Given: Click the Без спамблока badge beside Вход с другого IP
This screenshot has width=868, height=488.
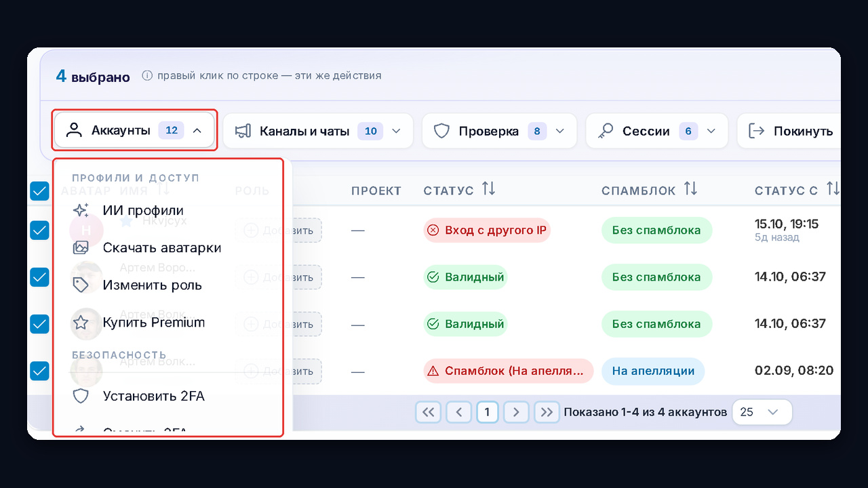Looking at the screenshot, I should (656, 230).
